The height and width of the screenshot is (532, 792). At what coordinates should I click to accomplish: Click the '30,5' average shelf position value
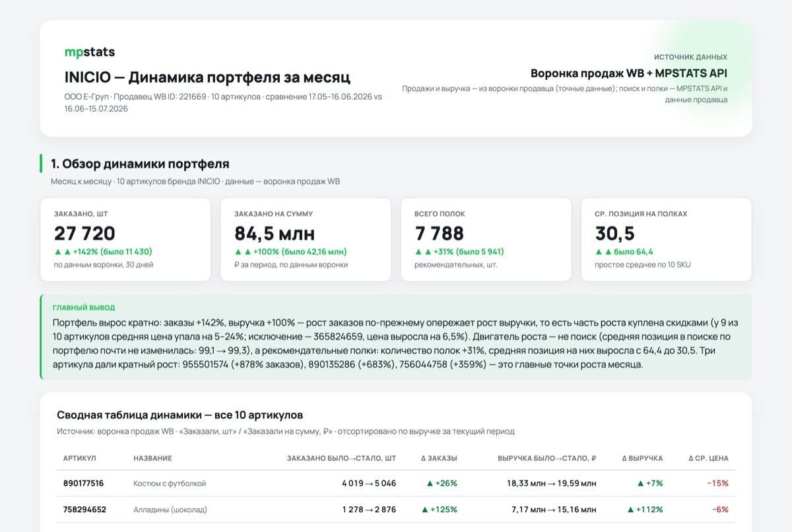tap(614, 233)
